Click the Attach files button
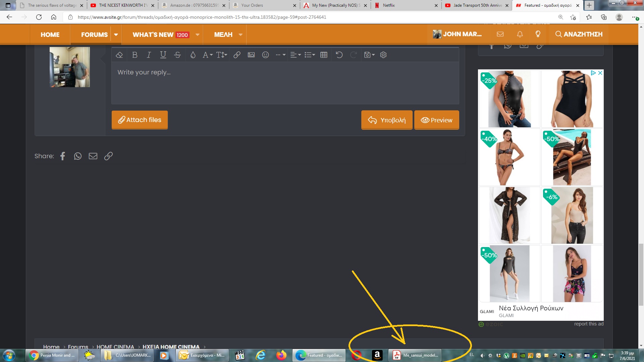 140,120
